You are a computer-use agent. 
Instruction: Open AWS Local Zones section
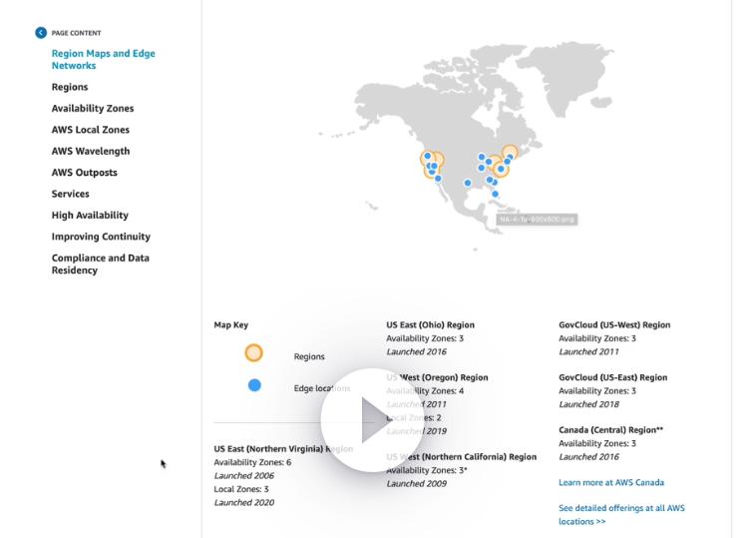(91, 130)
